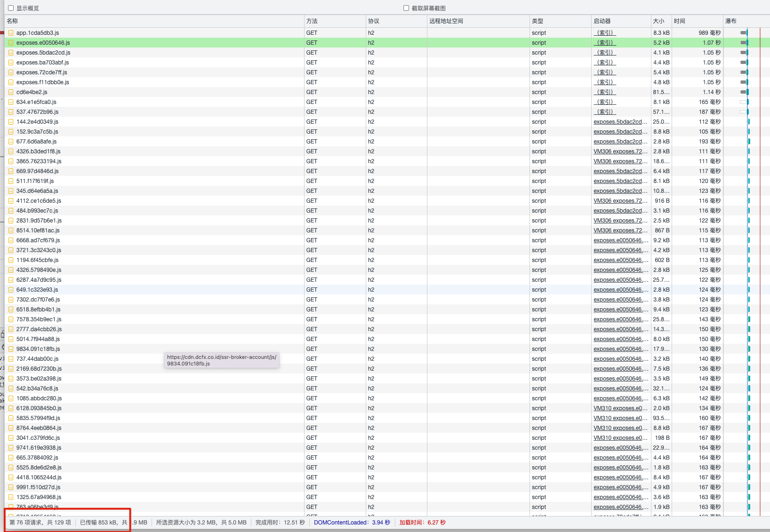Image resolution: width=770 pixels, height=532 pixels.
Task: Sort by the 瀑布 column header
Action: 746,21
